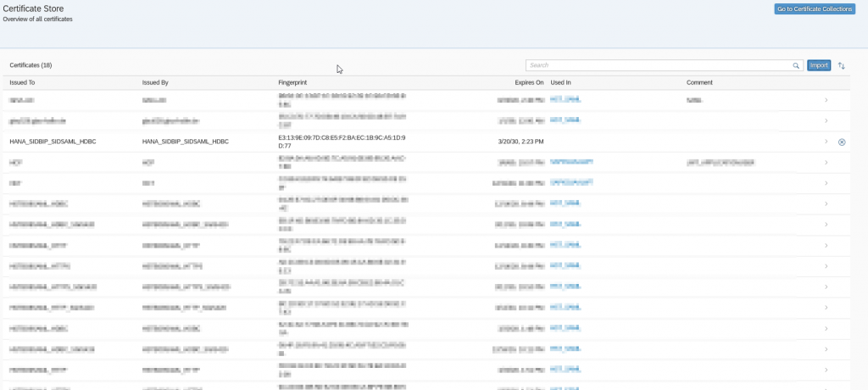The image size is (868, 390).
Task: Click the Certificates (18) table title
Action: click(31, 65)
